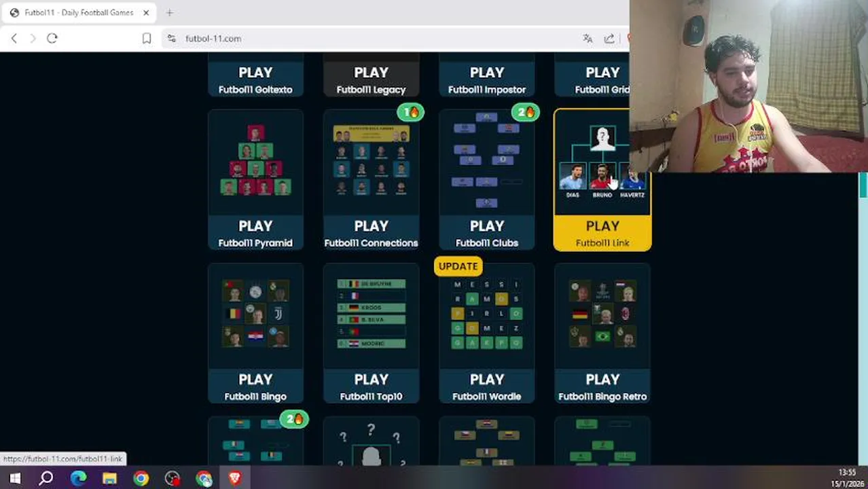Open the Futbol11 Top10 thumbnail
Viewport: 868px width, 489px height.
[371, 314]
